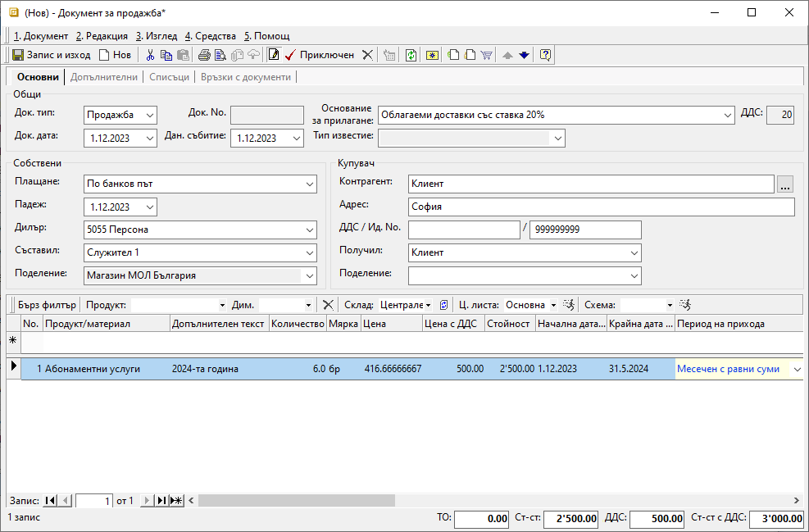Click Запис и изход button
Viewport: 809px width, 532px height.
(x=51, y=55)
